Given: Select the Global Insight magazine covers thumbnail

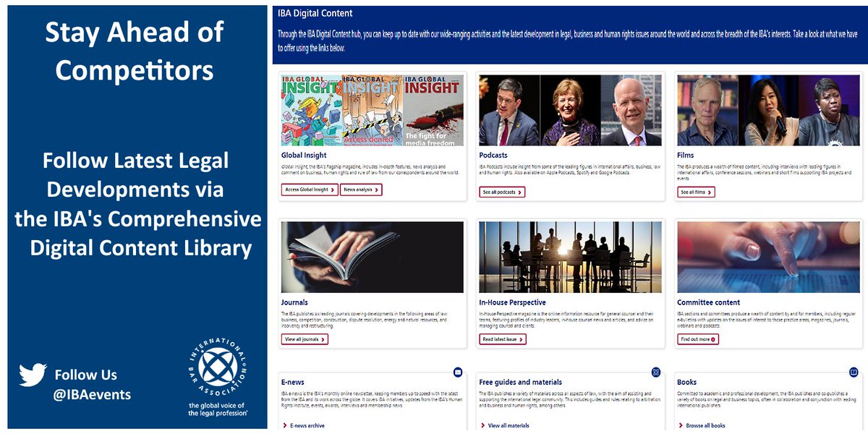Looking at the screenshot, I should coord(373,111).
